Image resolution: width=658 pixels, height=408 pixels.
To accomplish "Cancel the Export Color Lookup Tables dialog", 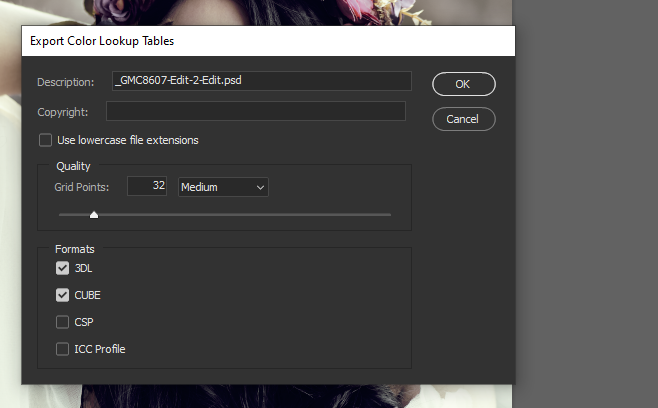I will (464, 119).
